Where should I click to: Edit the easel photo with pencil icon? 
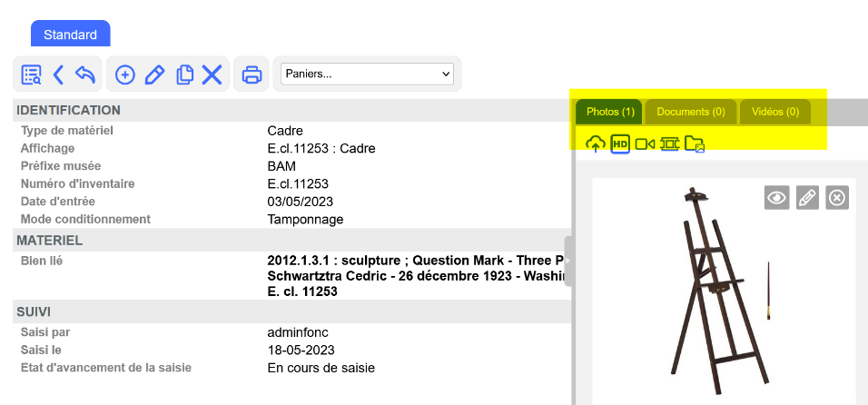point(807,198)
